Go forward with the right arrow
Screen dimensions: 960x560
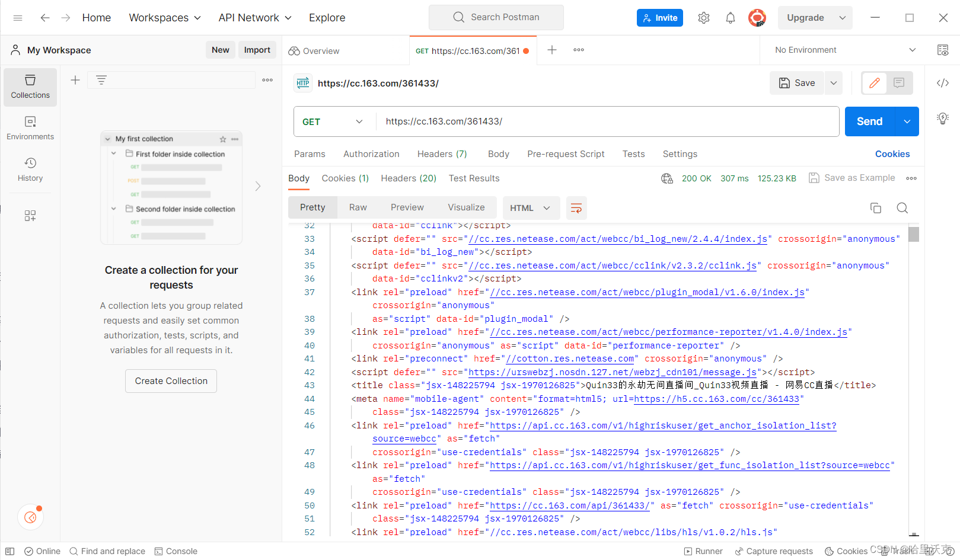[x=66, y=18]
